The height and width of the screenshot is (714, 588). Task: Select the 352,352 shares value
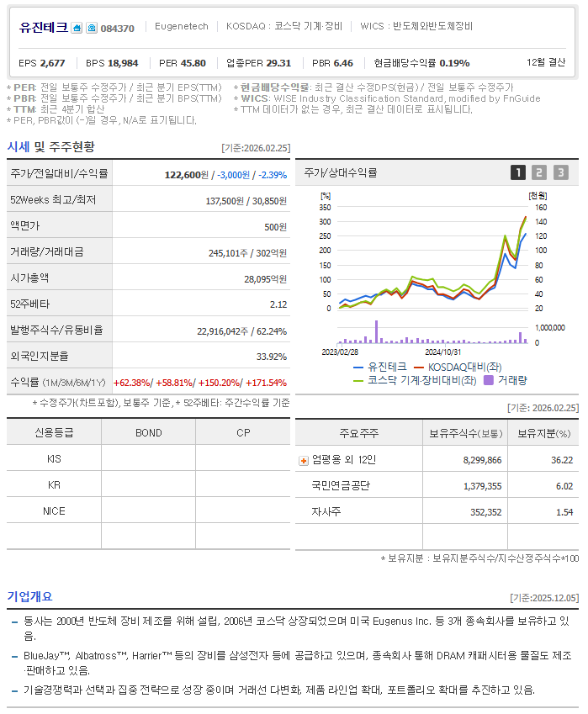[486, 512]
